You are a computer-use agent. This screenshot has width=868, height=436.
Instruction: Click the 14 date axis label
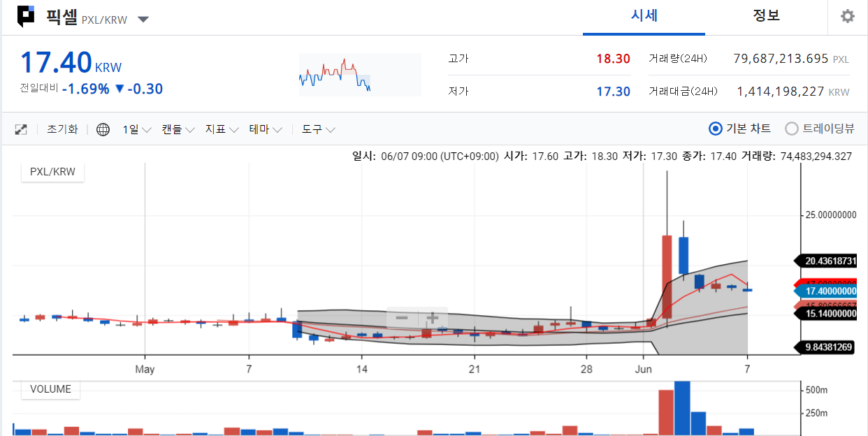[x=361, y=368]
